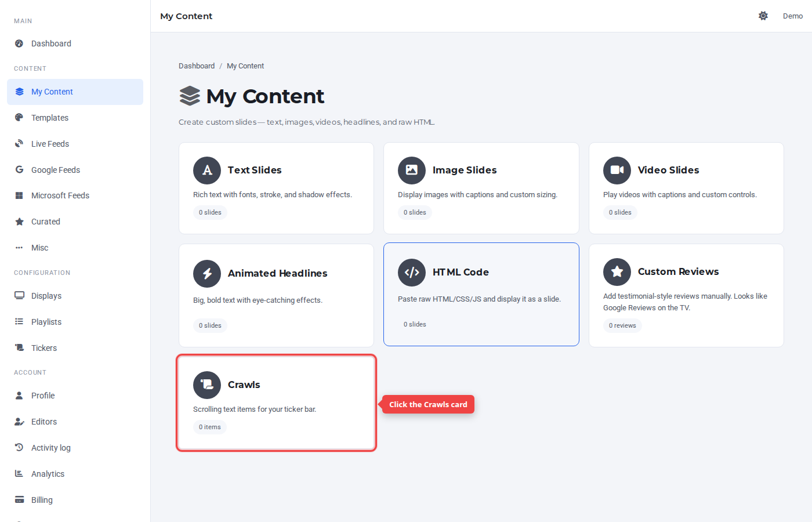Click the Dashboard breadcrumb link
The width and height of the screenshot is (812, 522).
[x=197, y=66]
